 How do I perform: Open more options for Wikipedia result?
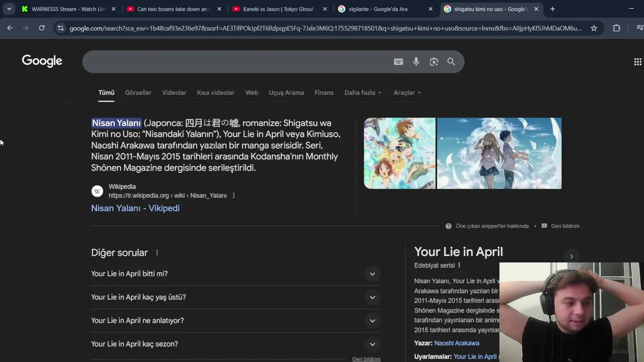[233, 196]
